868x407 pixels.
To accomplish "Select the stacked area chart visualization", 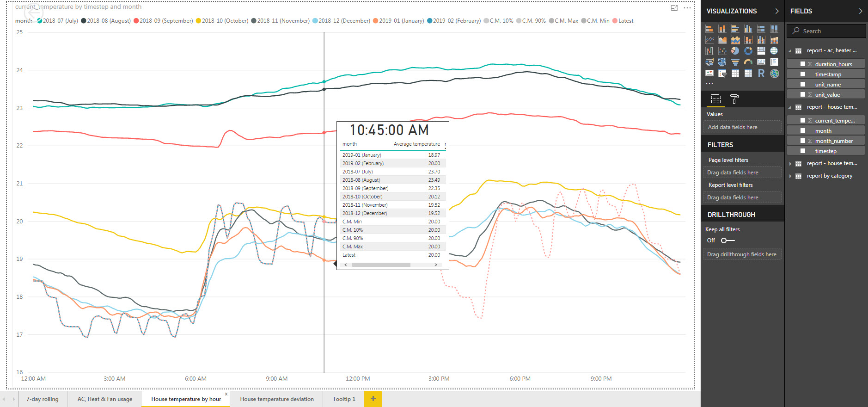I will pos(735,40).
